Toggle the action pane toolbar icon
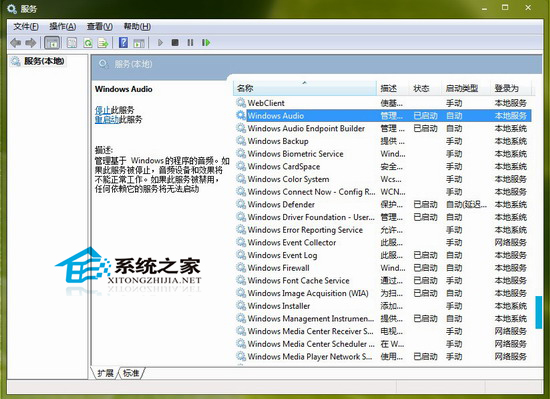 pyautogui.click(x=139, y=43)
